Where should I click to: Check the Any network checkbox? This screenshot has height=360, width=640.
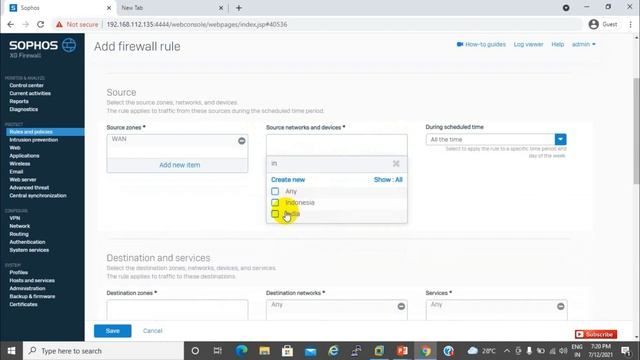[275, 191]
